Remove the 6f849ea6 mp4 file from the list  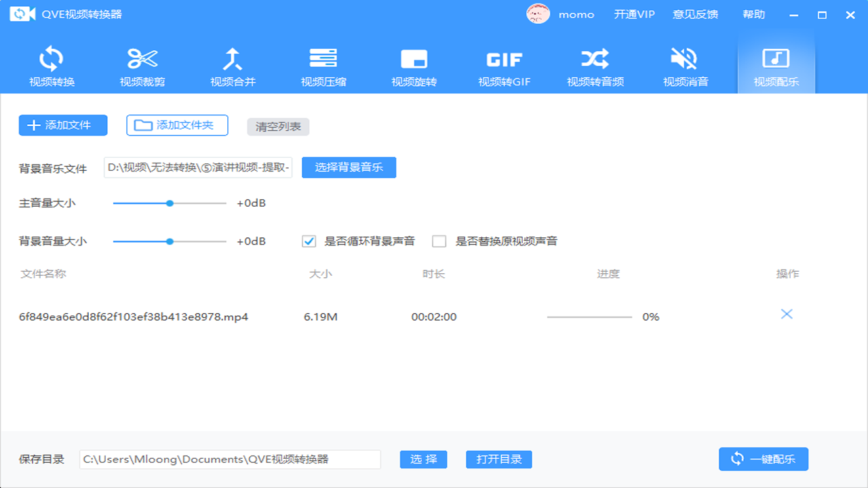(x=787, y=314)
